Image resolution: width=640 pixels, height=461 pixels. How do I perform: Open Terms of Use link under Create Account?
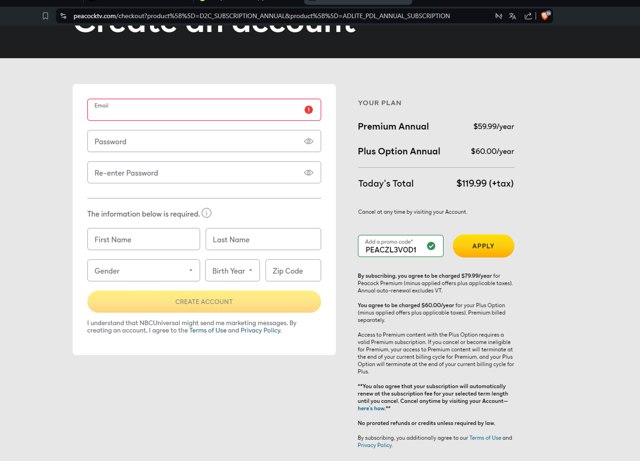(x=208, y=330)
